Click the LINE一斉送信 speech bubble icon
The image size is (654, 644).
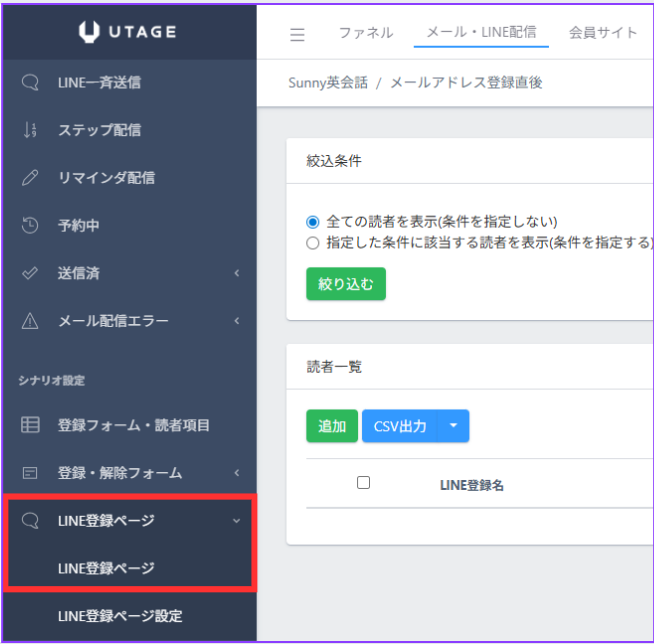pos(30,82)
